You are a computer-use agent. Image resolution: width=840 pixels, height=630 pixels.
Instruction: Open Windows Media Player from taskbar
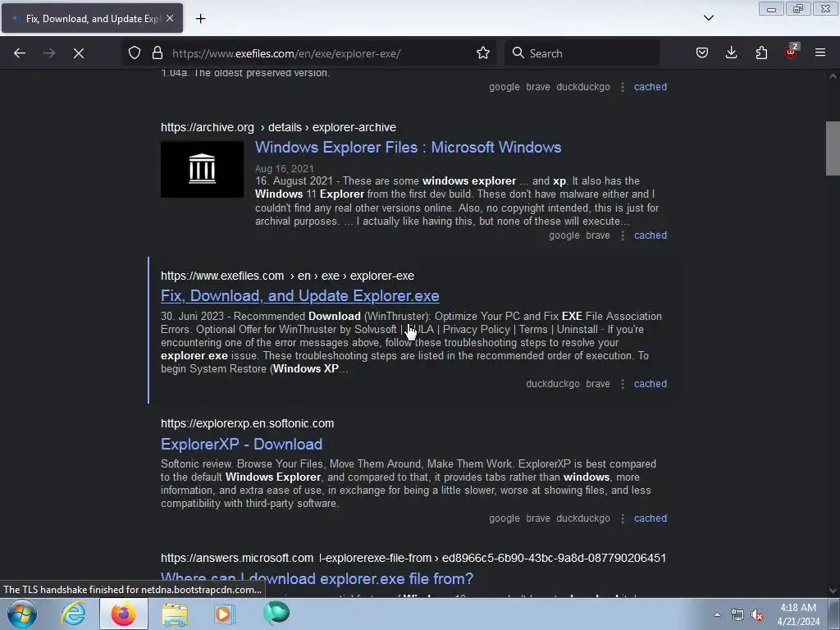pos(225,614)
